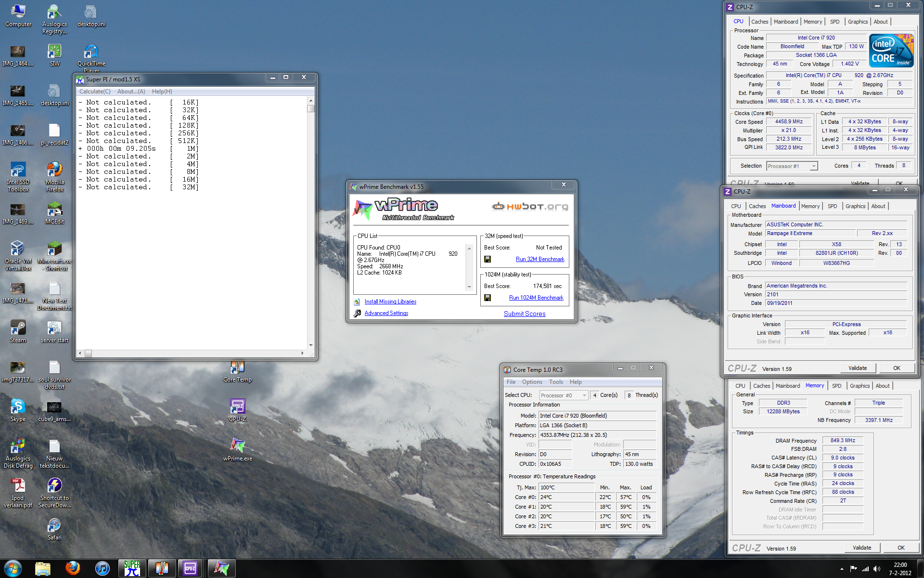Switch to Super PI taskbar button
The image size is (924, 578).
132,568
